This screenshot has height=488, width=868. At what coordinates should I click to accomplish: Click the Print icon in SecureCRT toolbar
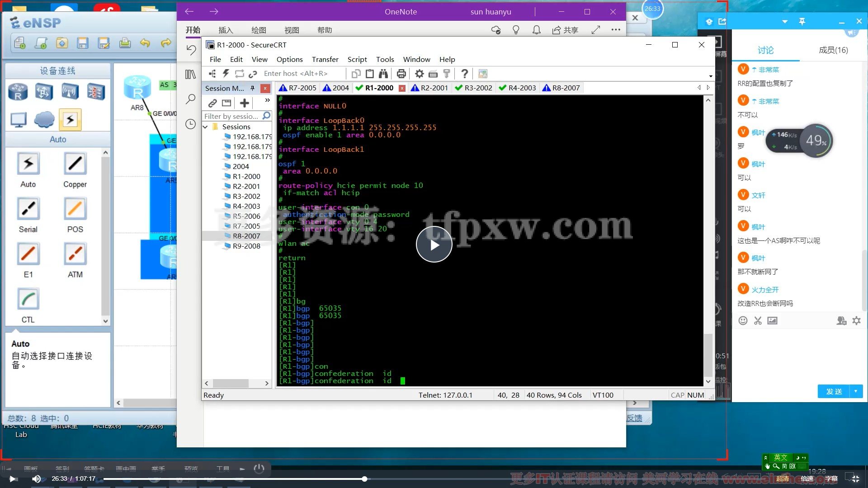[401, 74]
